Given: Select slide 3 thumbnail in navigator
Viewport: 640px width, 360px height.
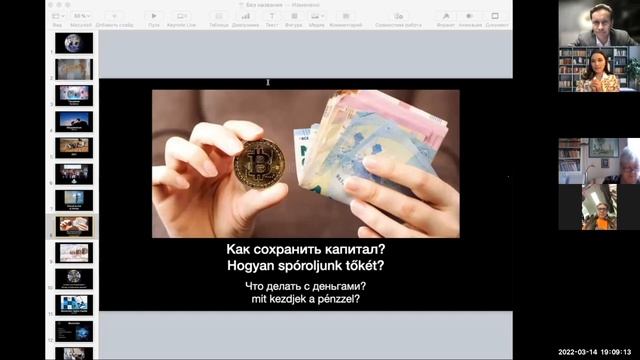Looking at the screenshot, I should (x=74, y=96).
